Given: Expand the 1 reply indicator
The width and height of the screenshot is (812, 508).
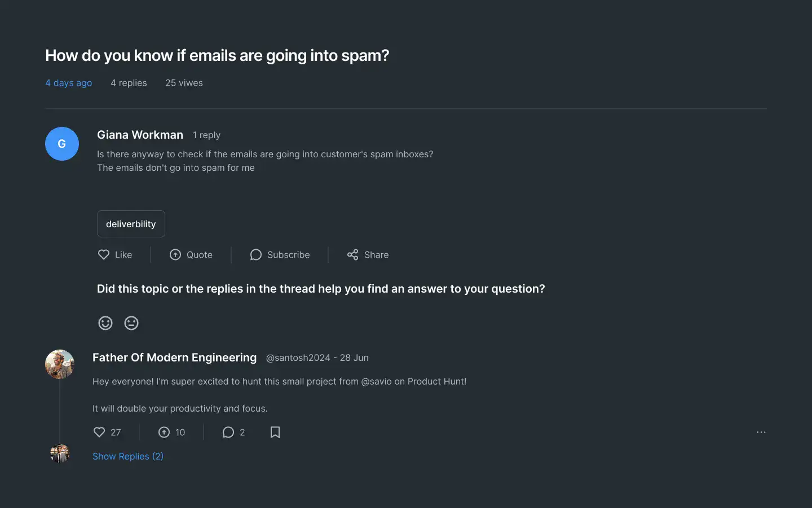Looking at the screenshot, I should coord(206,135).
